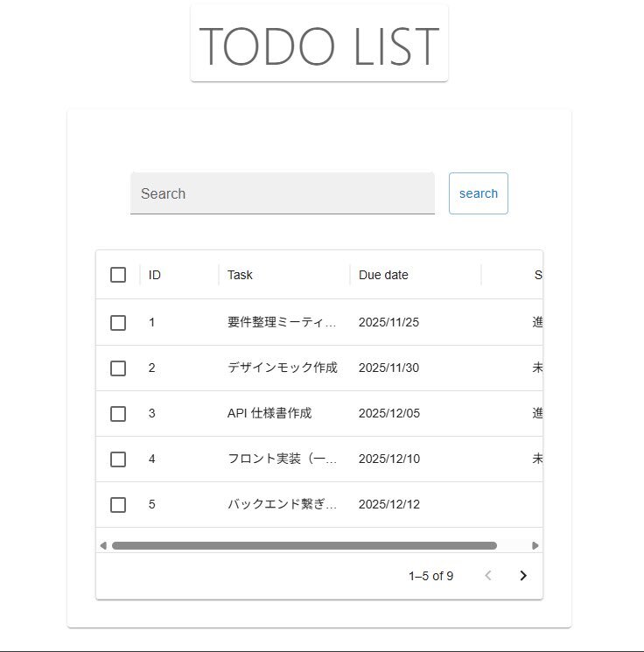Image resolution: width=644 pixels, height=652 pixels.
Task: Mark the checkbox for task ID 4
Action: point(118,459)
